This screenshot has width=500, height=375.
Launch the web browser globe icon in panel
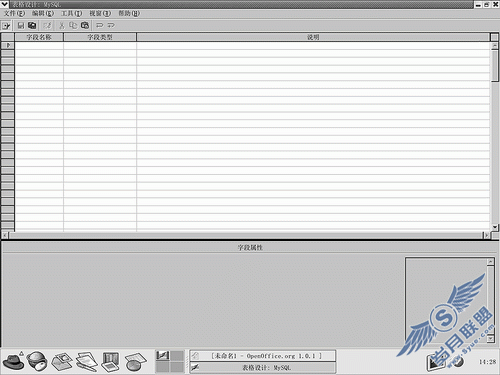[37, 361]
